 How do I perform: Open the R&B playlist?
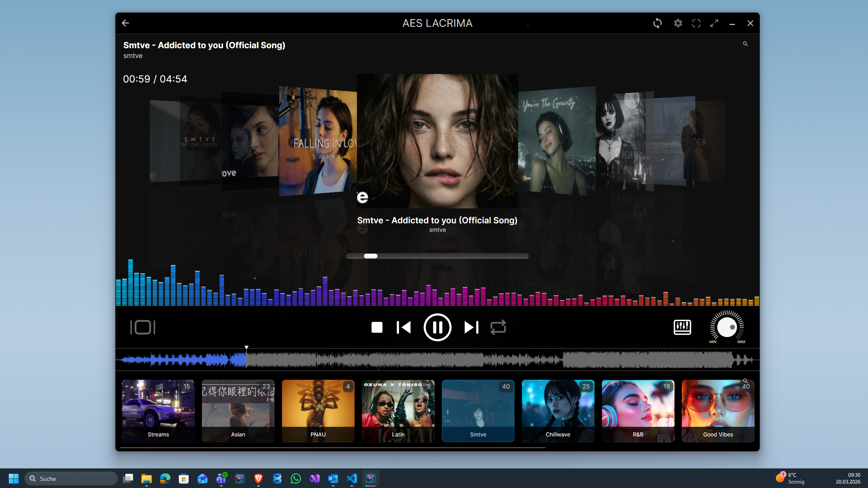click(x=638, y=411)
